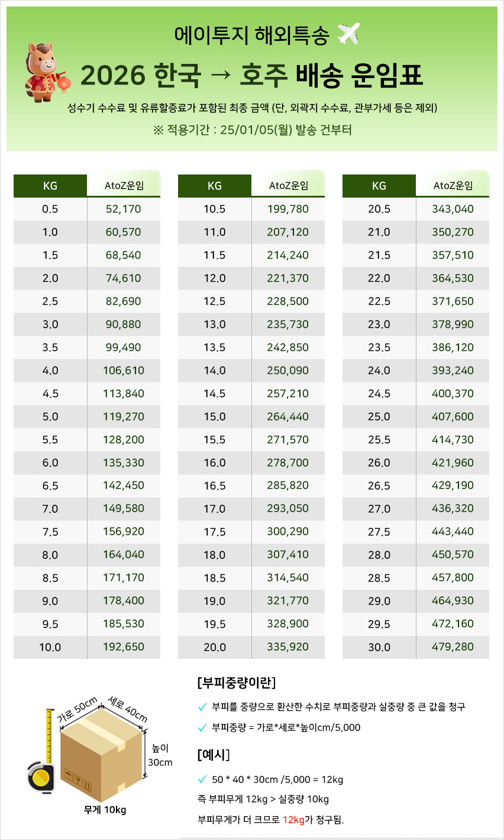Viewport: 504px width, 840px height.
Task: Select the 479,280 fare for 30.0 kg
Action: [x=453, y=647]
